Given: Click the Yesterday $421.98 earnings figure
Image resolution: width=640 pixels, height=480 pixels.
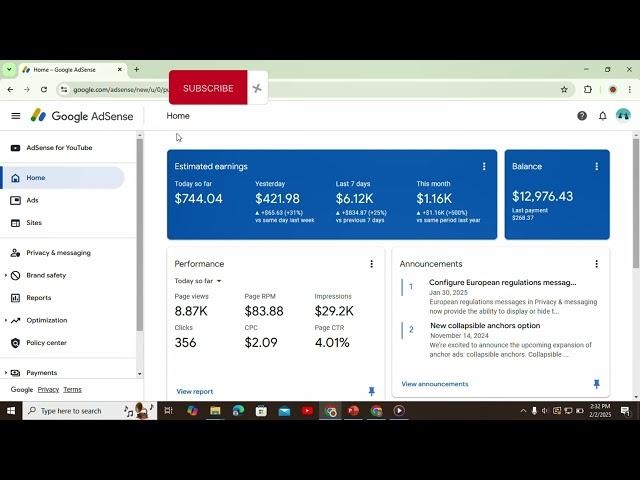Looking at the screenshot, I should (x=277, y=198).
